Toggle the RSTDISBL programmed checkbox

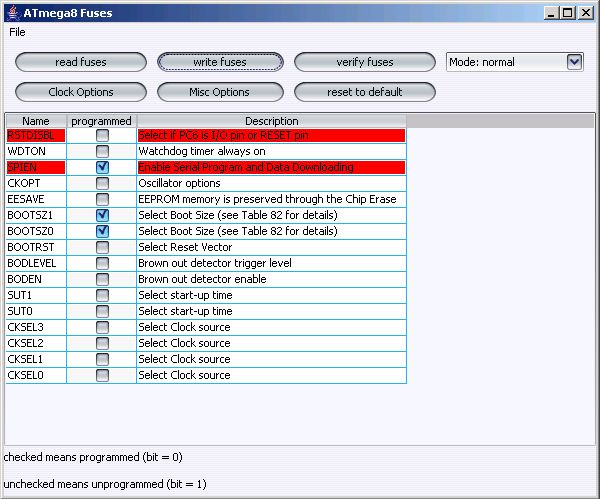pyautogui.click(x=102, y=135)
